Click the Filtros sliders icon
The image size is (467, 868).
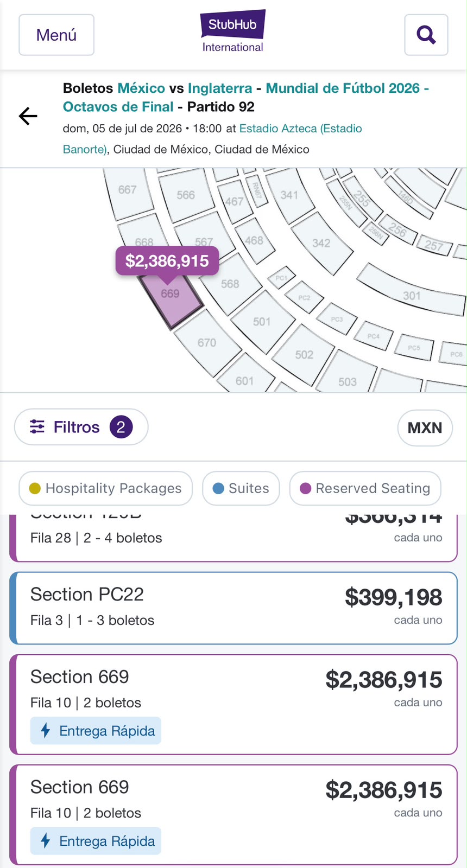pyautogui.click(x=37, y=427)
